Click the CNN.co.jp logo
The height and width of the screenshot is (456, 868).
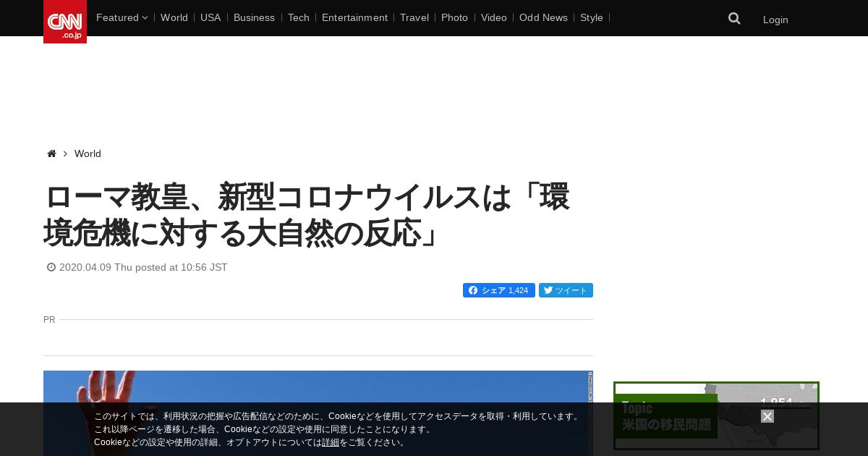(65, 22)
